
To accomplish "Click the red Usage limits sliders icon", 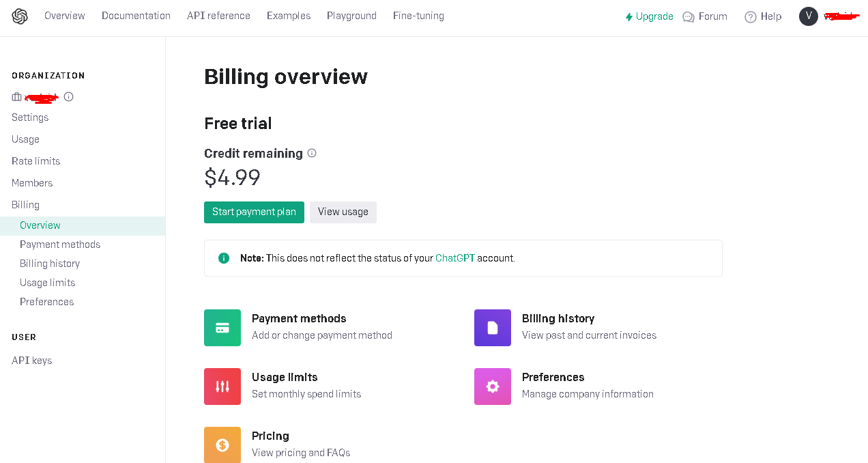I will 222,387.
